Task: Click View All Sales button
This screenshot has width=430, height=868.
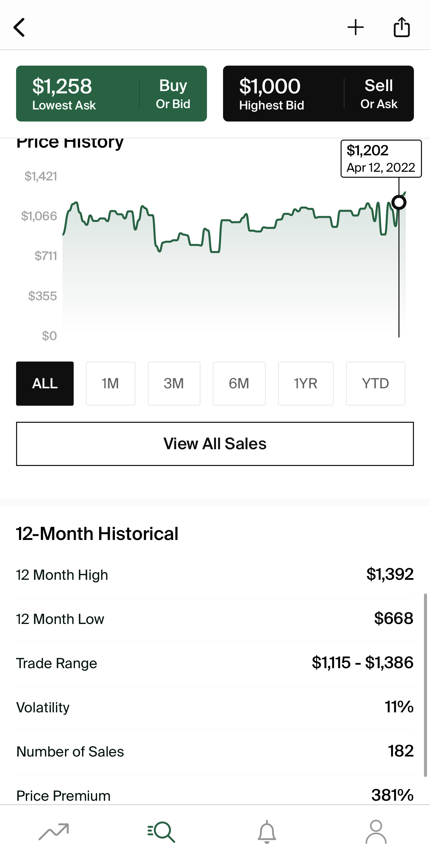Action: coord(215,444)
